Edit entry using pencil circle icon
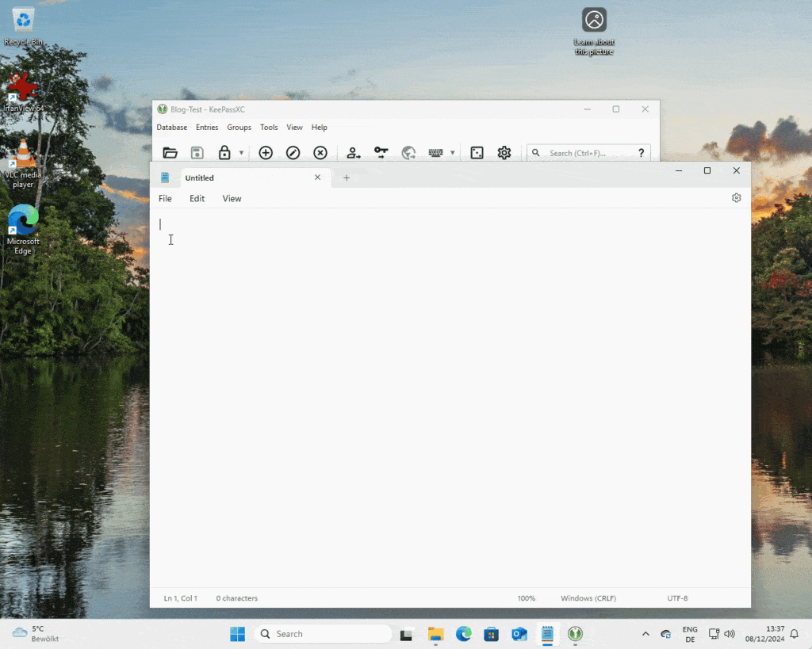The width and height of the screenshot is (812, 649). (x=293, y=153)
